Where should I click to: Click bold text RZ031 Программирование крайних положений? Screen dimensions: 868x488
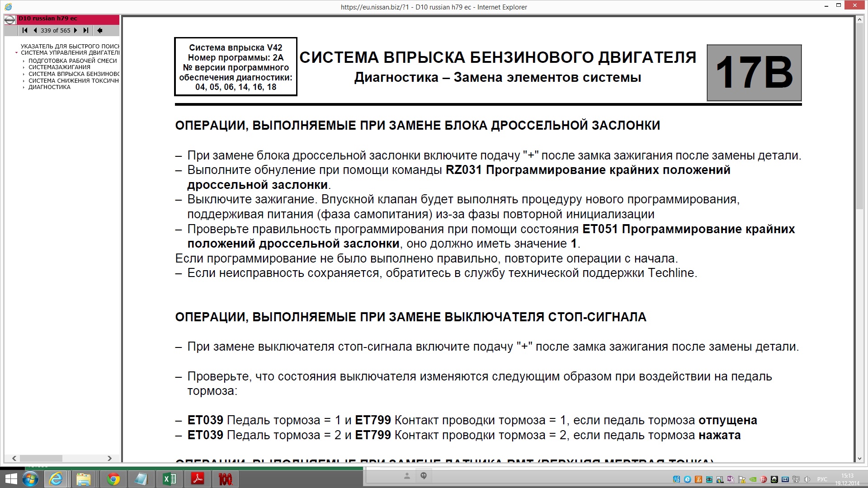click(588, 170)
